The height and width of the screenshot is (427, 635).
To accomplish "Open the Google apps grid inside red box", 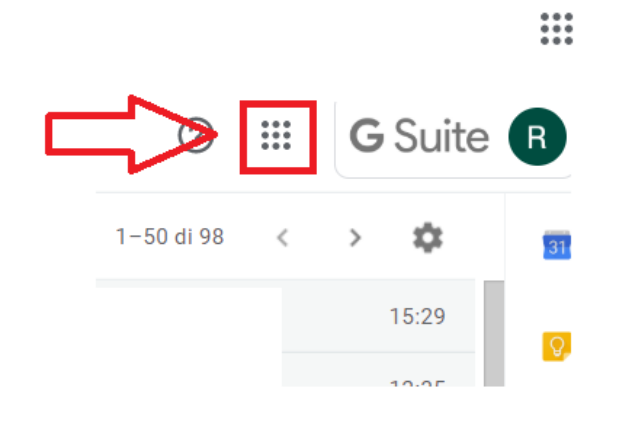I will click(276, 135).
